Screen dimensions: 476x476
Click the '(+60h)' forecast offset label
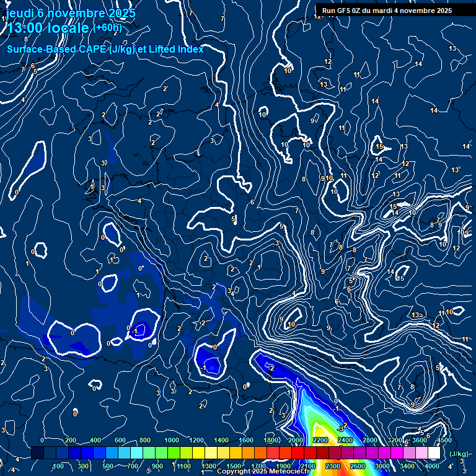pos(107,28)
